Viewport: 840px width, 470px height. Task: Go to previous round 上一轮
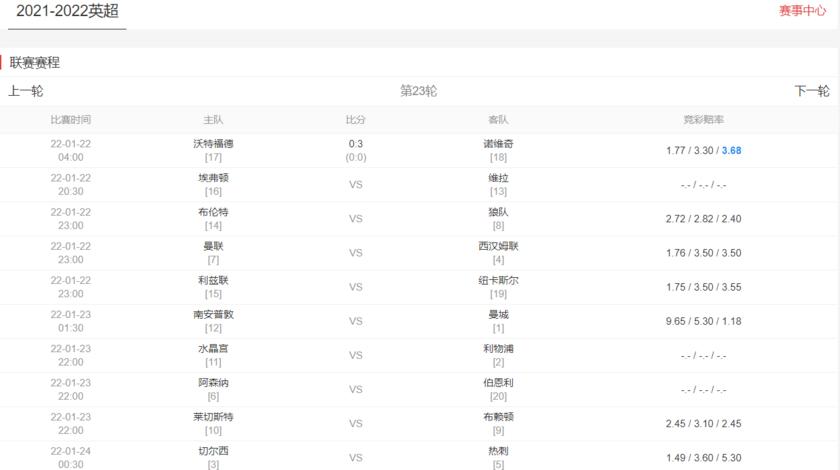(26, 91)
